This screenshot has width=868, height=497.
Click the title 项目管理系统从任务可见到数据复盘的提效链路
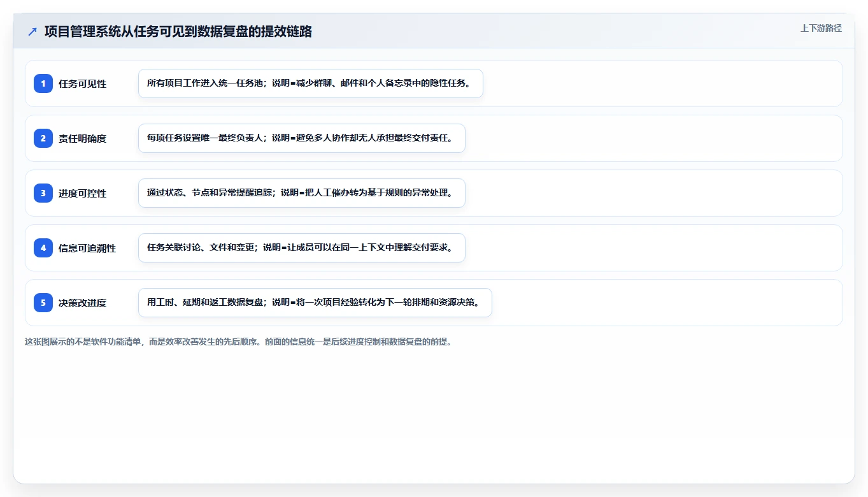coord(178,31)
